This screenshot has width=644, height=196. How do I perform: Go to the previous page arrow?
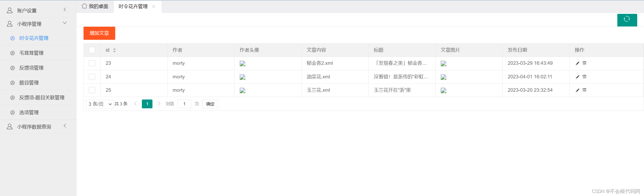click(x=135, y=104)
